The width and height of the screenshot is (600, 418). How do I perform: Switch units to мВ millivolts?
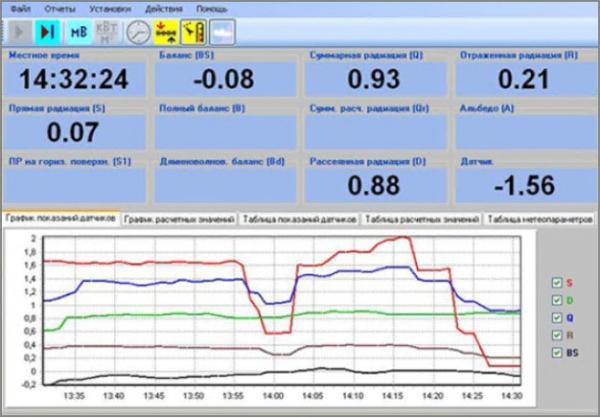pos(79,33)
